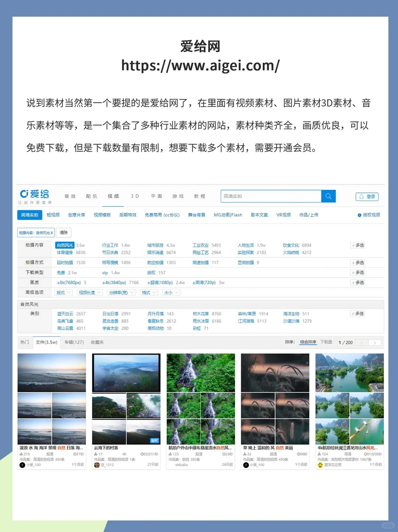Screen dimensions: 398x532
Task: Click the previous page arrow in pagination
Action: 362,343
